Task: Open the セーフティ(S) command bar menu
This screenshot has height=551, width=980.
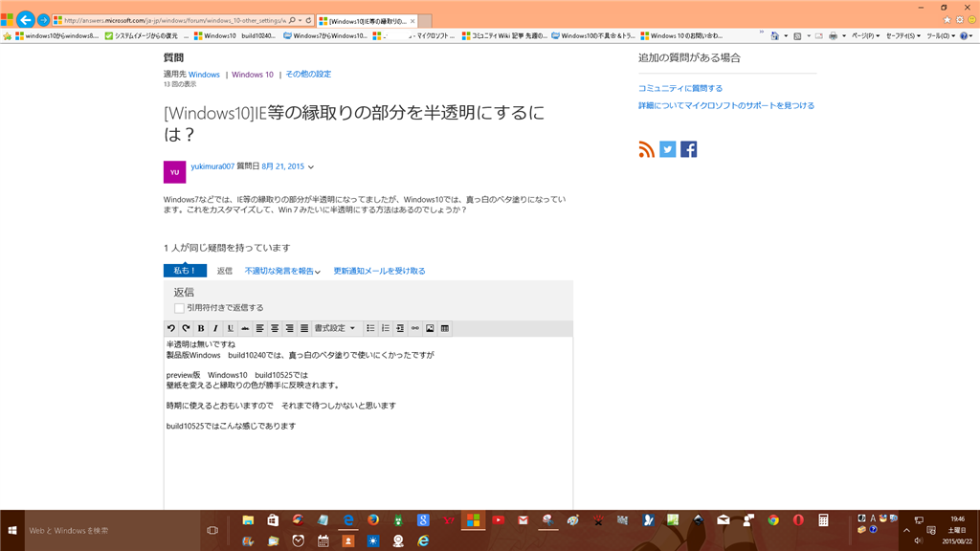Action: tap(903, 36)
